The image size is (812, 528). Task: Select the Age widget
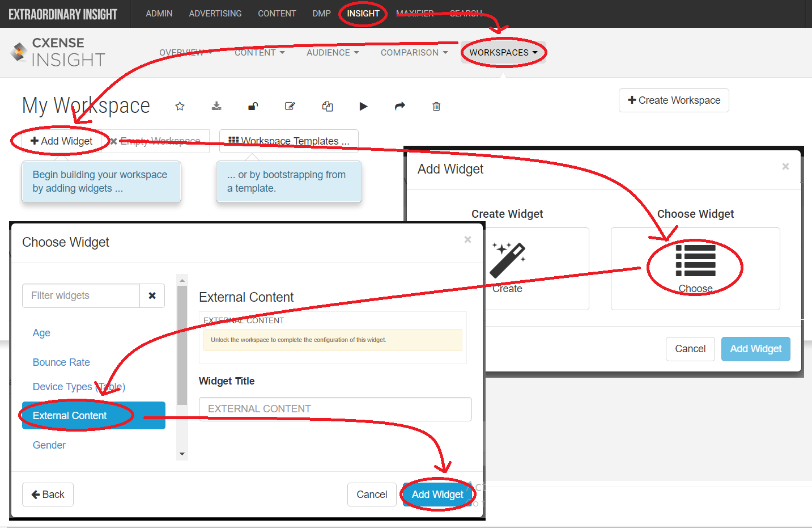(41, 333)
